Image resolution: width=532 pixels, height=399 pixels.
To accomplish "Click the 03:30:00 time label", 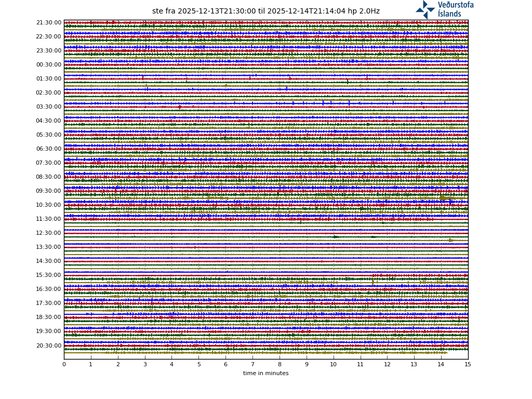I will [49, 107].
